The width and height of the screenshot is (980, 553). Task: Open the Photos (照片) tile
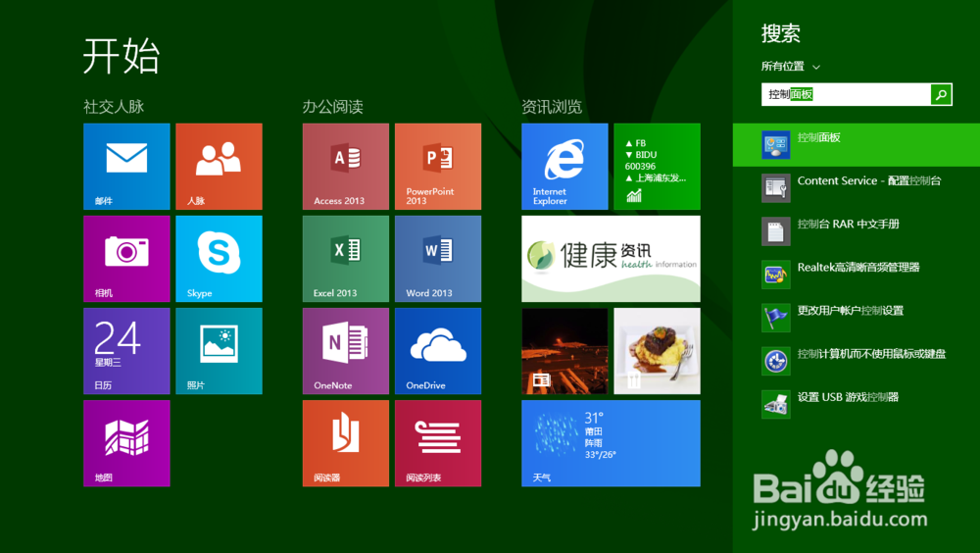(219, 351)
